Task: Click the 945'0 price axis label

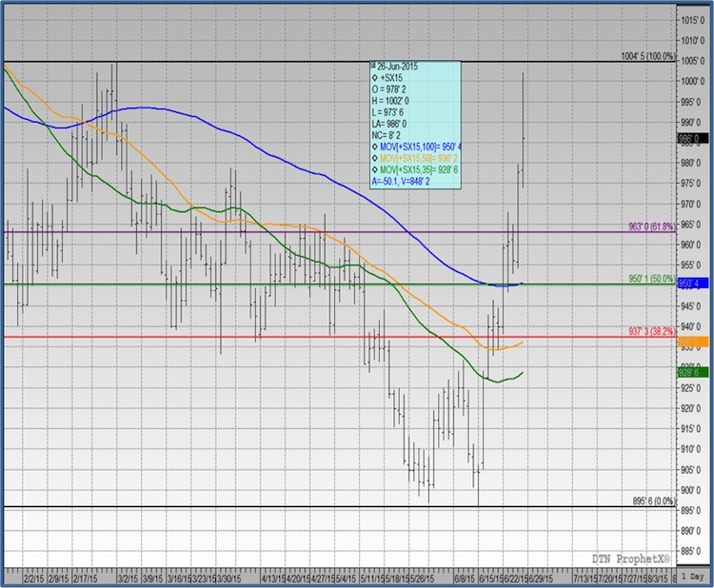Action: (690, 306)
